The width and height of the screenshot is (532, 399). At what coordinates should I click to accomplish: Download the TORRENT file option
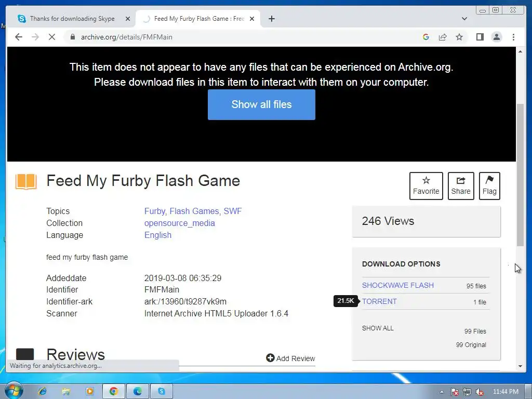(x=379, y=302)
